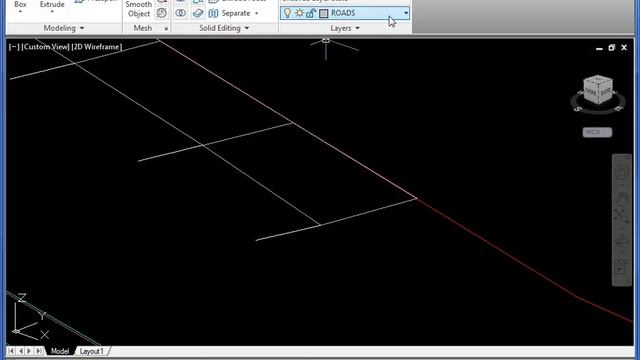This screenshot has height=360, width=640.
Task: Switch to the Layout1 tab
Action: click(x=91, y=351)
